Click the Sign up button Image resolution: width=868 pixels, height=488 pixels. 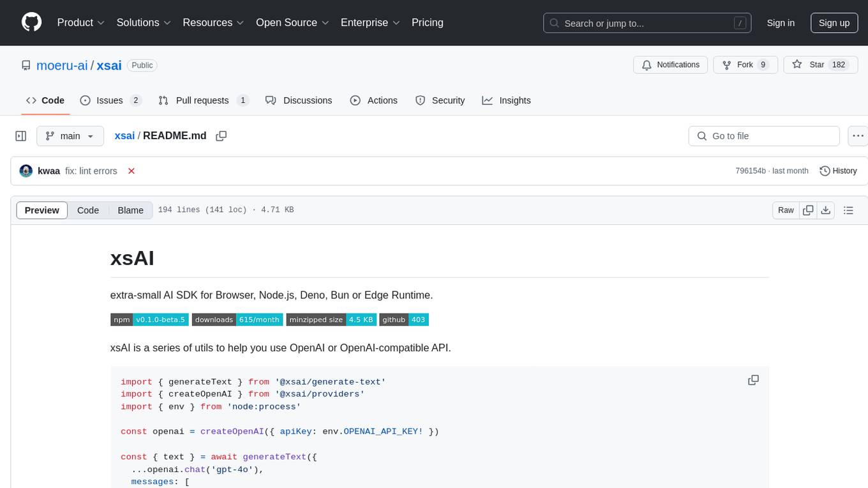pyautogui.click(x=834, y=23)
